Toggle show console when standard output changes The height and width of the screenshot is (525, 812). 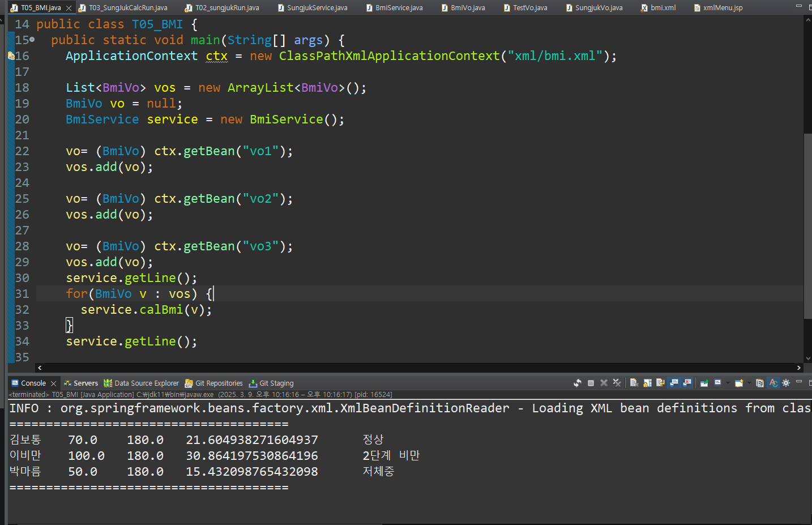pos(674,383)
